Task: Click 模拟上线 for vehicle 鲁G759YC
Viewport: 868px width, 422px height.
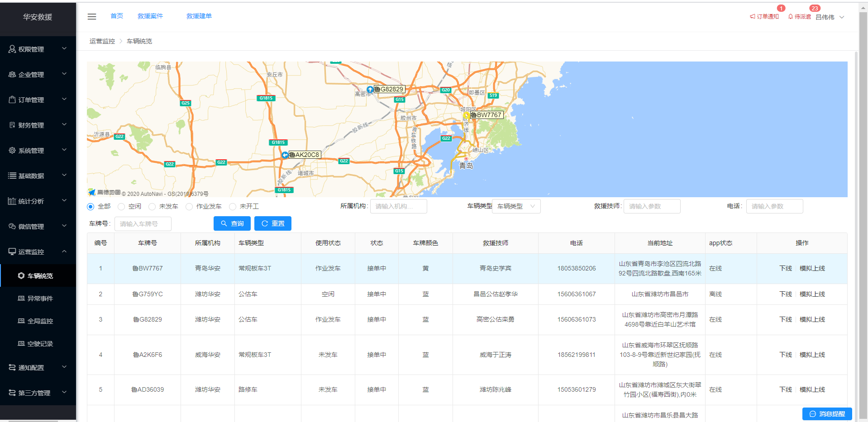Action: coord(812,294)
